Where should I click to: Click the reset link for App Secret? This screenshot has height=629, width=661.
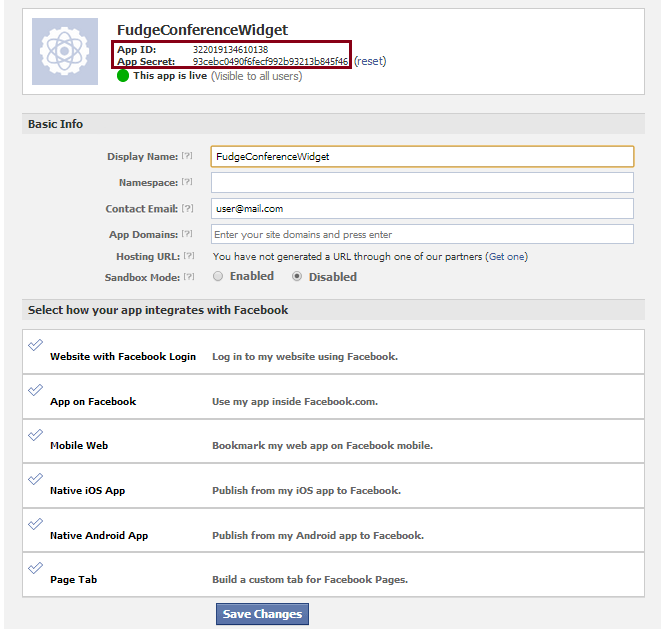(370, 61)
